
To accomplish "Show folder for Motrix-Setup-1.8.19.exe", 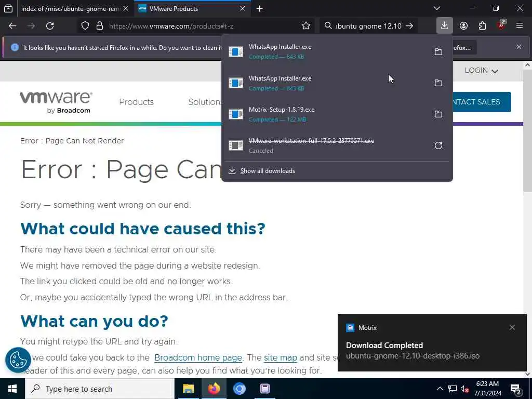I will [438, 114].
